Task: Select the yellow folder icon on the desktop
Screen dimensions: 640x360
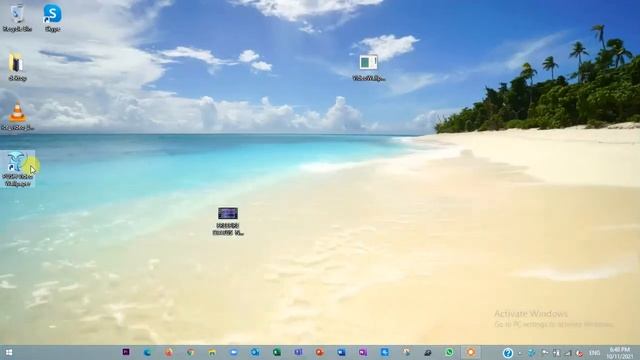Action: click(x=17, y=67)
